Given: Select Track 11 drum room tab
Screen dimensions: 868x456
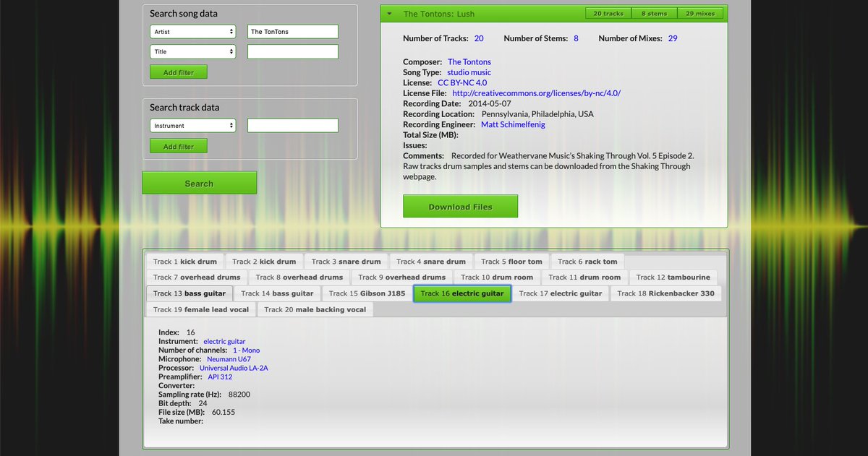Looking at the screenshot, I should coord(584,278).
